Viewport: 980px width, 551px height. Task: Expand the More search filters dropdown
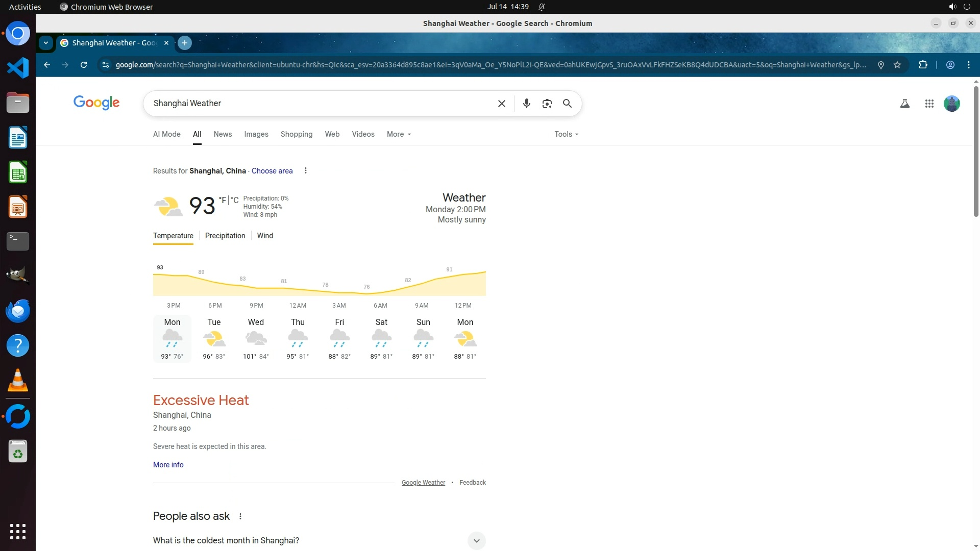[399, 134]
